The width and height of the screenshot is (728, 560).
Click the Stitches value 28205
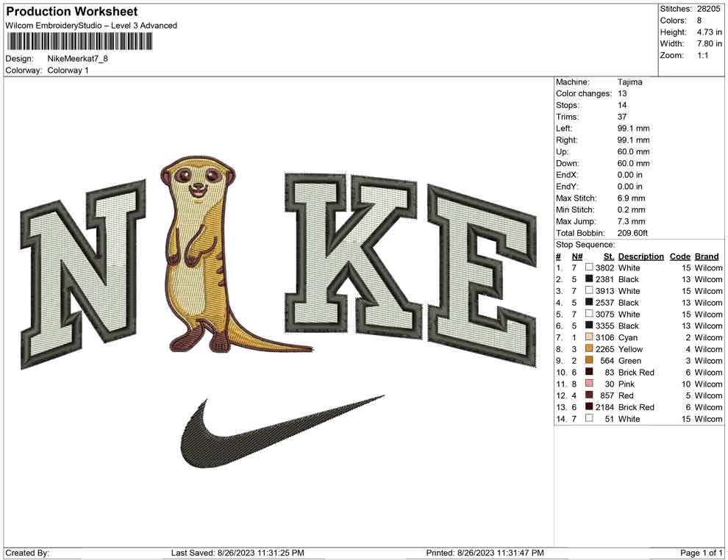click(708, 9)
